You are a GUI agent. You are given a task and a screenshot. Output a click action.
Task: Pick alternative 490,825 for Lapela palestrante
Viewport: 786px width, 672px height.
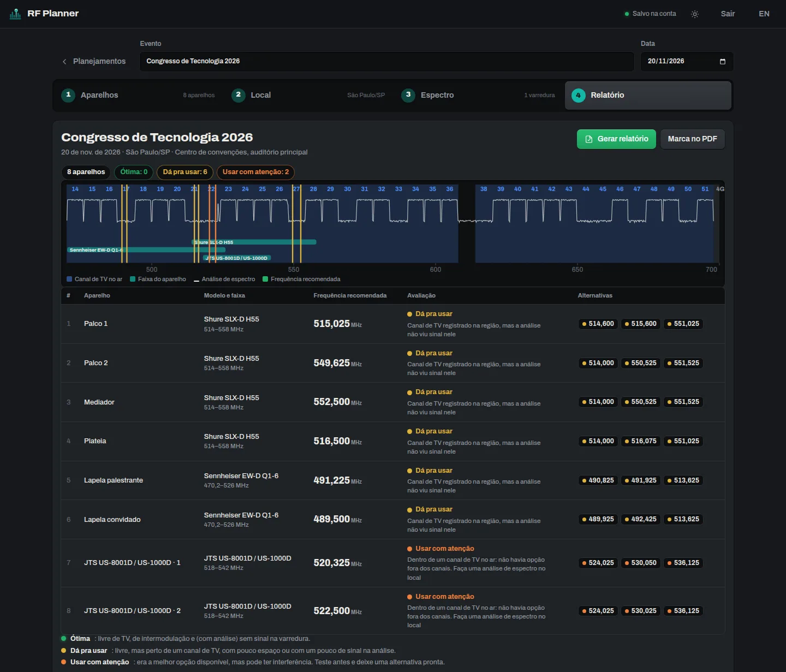click(598, 481)
